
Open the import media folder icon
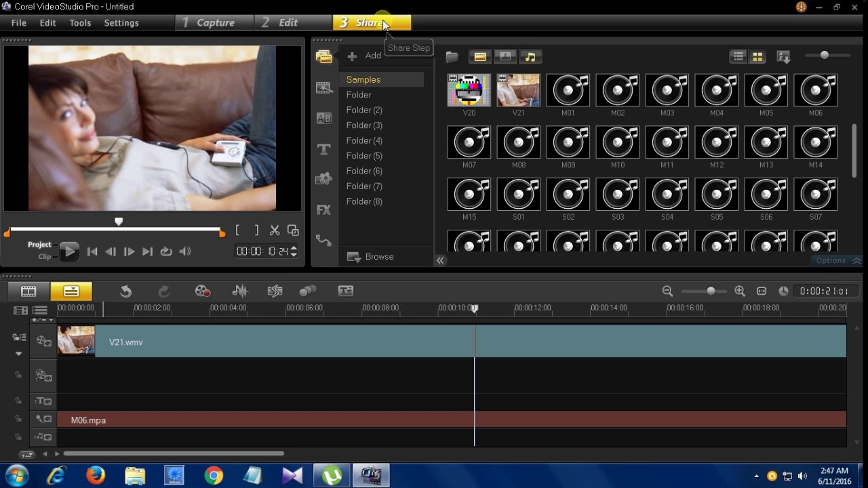(x=452, y=57)
